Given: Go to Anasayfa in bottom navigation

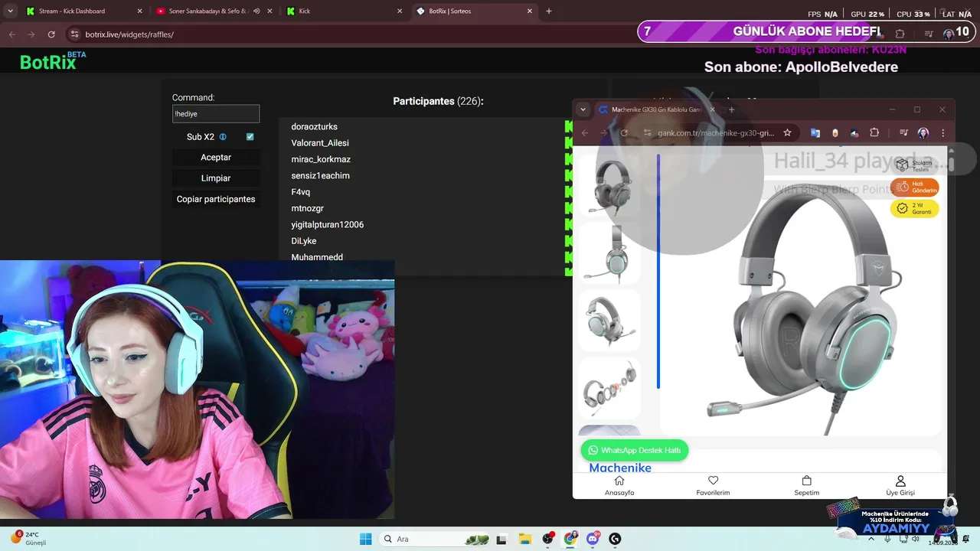Looking at the screenshot, I should click(x=619, y=486).
